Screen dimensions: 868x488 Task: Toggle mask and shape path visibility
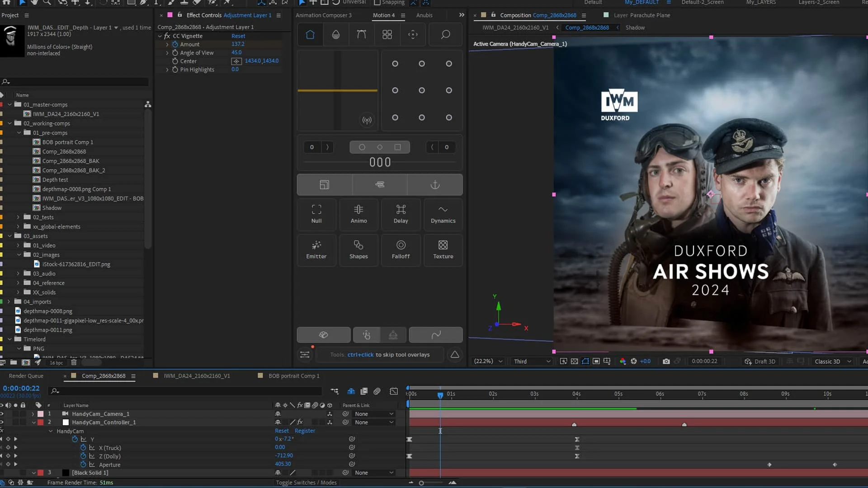pos(585,361)
